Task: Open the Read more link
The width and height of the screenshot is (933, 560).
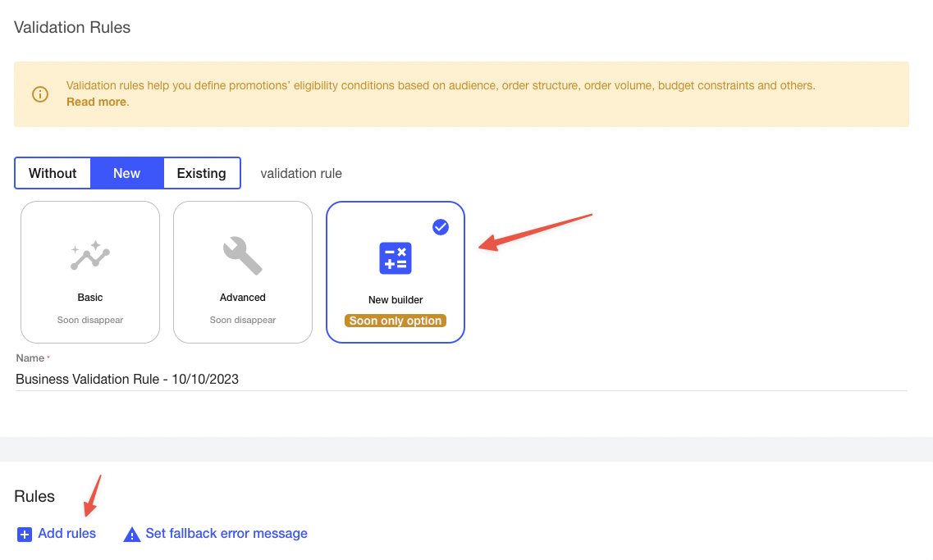Action: point(95,102)
